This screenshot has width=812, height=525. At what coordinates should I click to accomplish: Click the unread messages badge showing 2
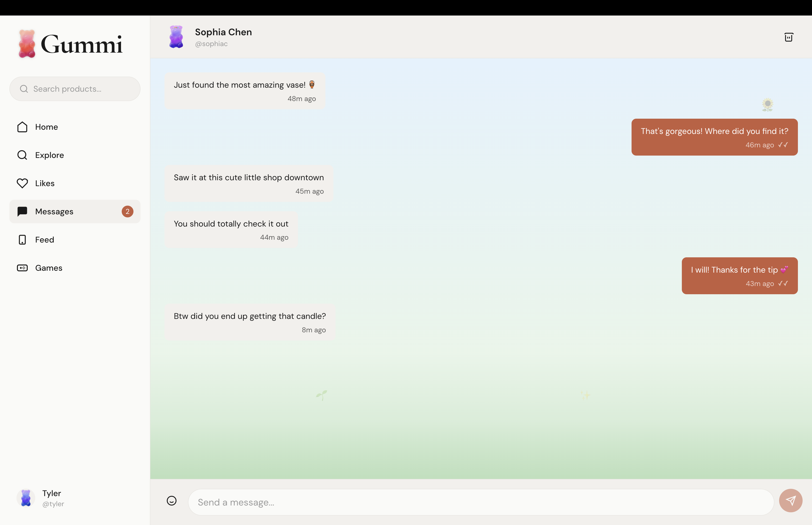127,211
